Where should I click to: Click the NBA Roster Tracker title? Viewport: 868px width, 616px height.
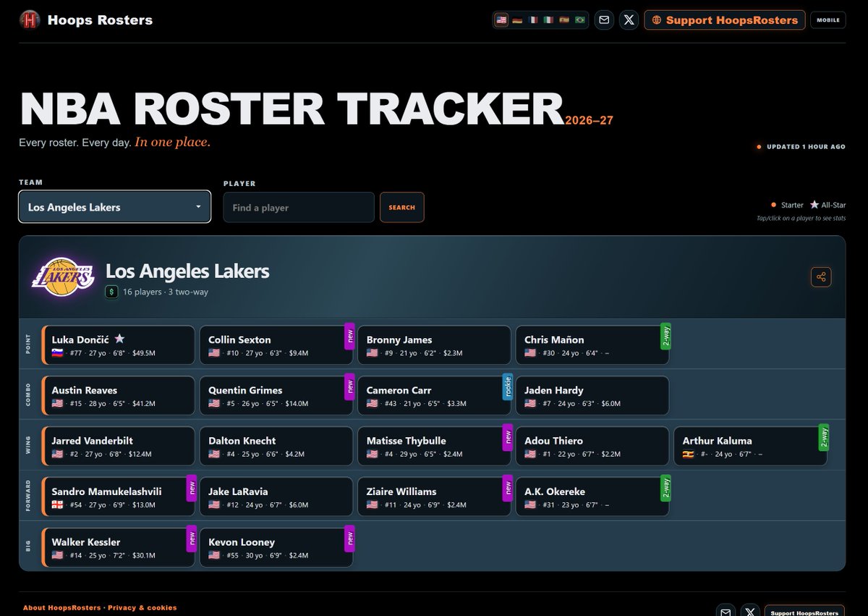[x=292, y=109]
